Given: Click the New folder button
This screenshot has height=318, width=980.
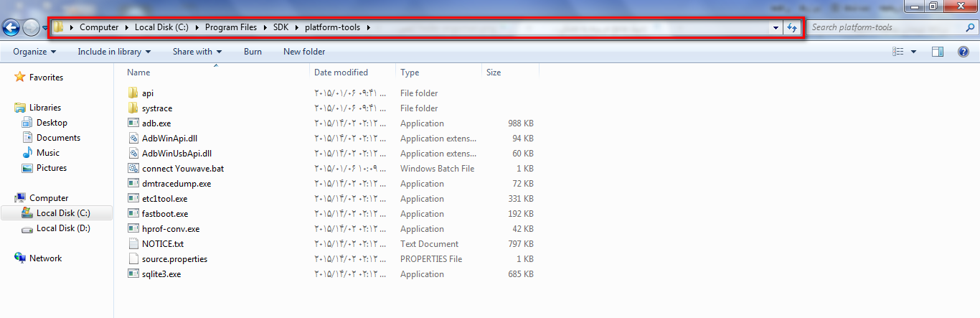Looking at the screenshot, I should (304, 52).
